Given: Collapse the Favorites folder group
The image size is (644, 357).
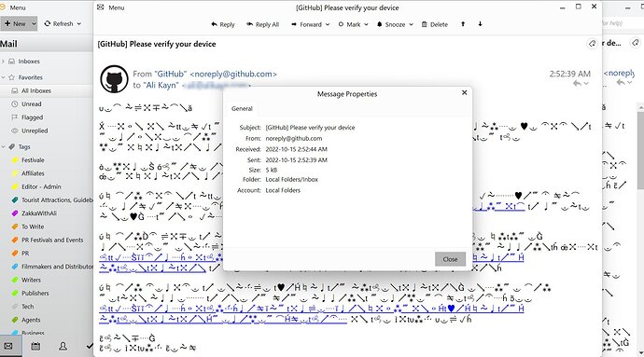Looking at the screenshot, I should click(x=4, y=77).
